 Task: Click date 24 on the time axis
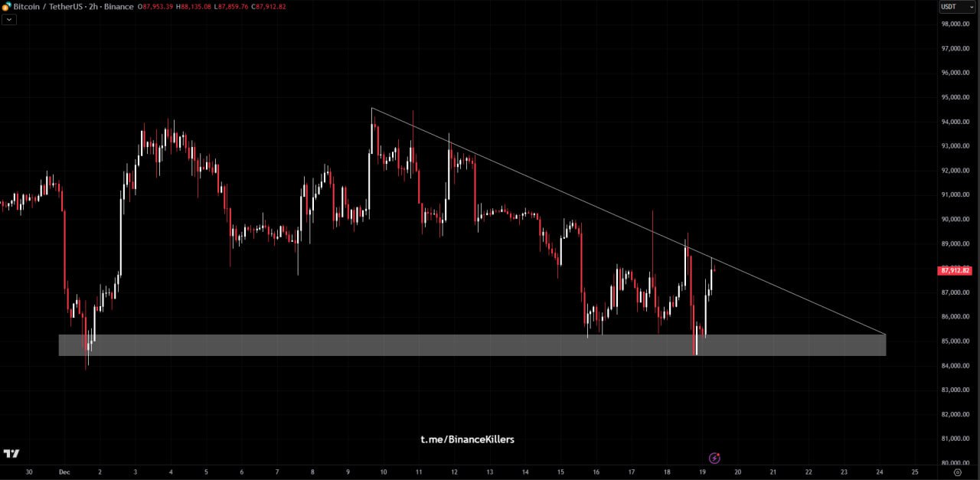tap(880, 472)
